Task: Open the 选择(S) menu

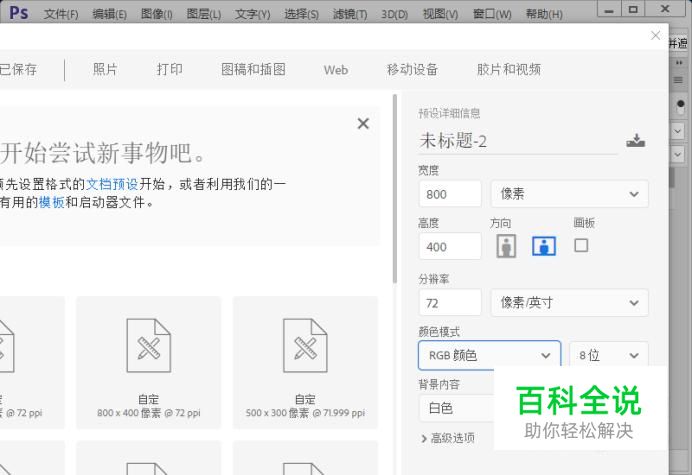Action: click(301, 14)
